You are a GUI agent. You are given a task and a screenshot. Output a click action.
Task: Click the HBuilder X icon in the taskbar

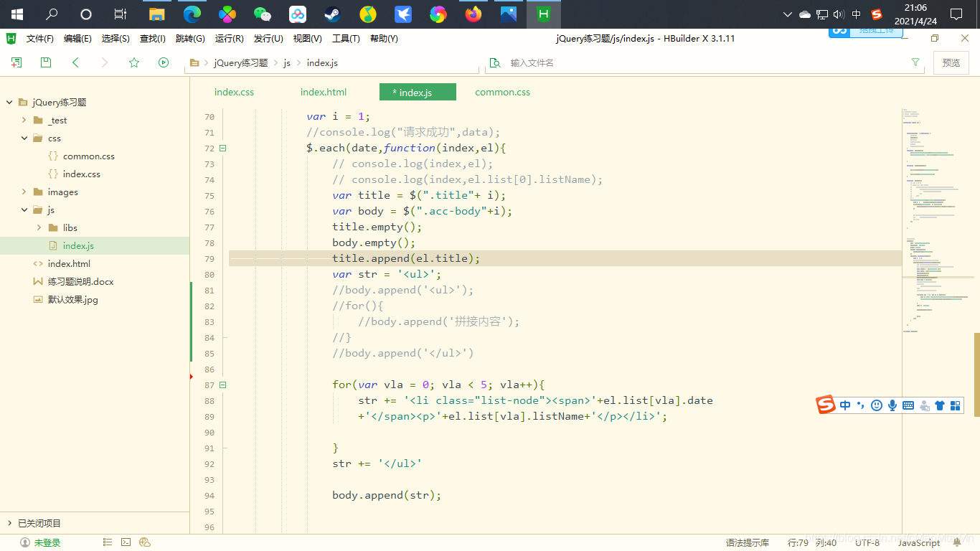(544, 14)
